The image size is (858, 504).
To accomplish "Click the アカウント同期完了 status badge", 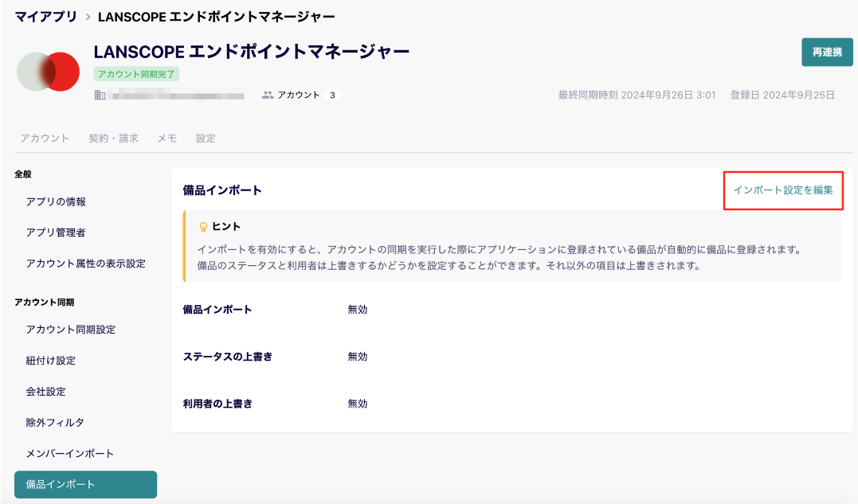I will (x=136, y=74).
